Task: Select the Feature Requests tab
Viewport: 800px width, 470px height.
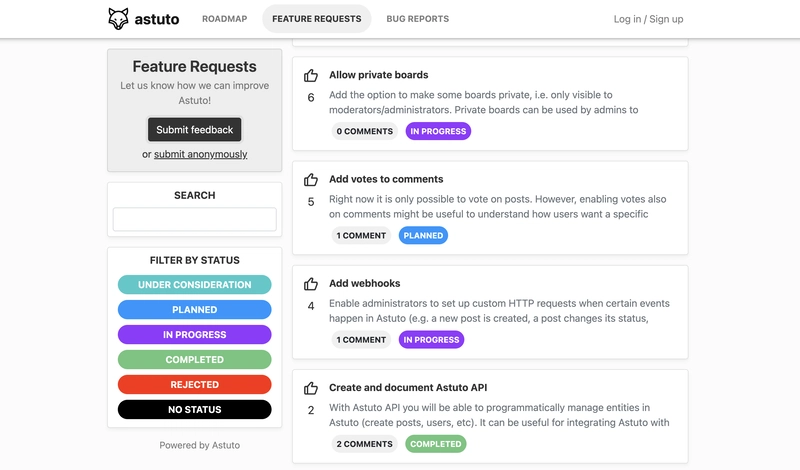Action: pyautogui.click(x=317, y=19)
